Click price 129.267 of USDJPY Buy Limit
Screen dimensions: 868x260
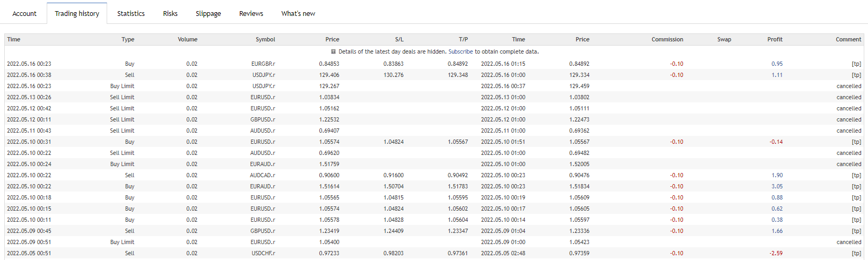coord(329,86)
